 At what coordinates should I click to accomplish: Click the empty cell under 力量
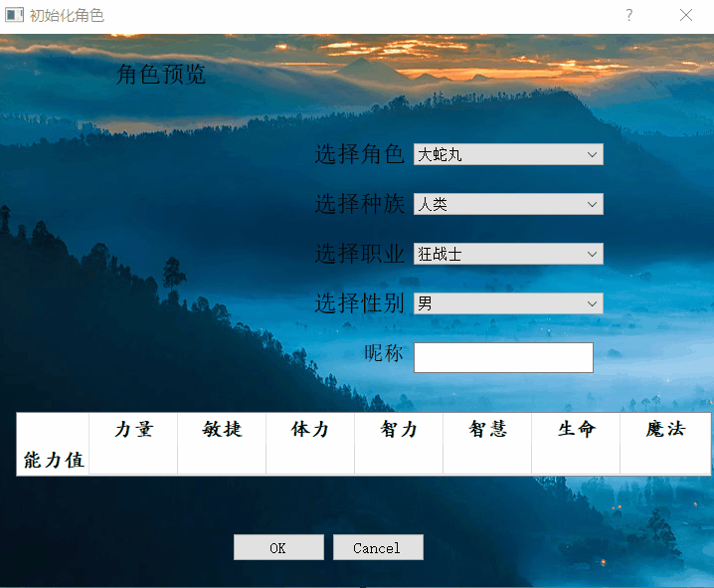(x=133, y=460)
